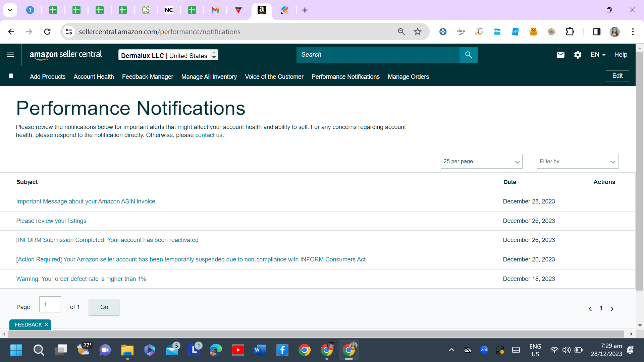Click the Help link

click(621, 55)
